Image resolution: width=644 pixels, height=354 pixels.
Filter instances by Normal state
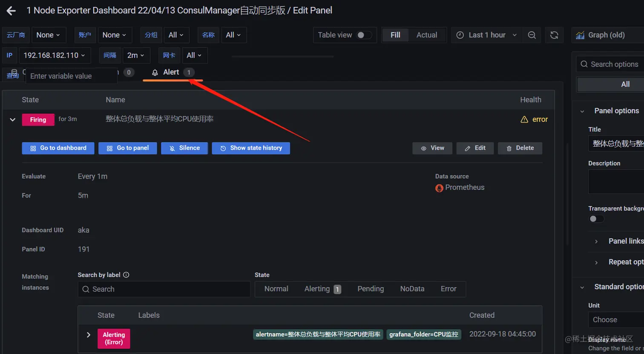coord(276,289)
